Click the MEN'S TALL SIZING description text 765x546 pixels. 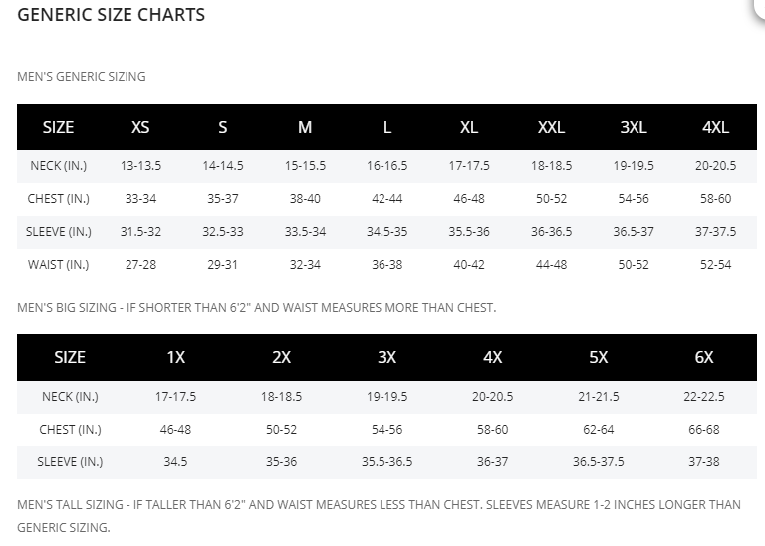[x=378, y=505]
